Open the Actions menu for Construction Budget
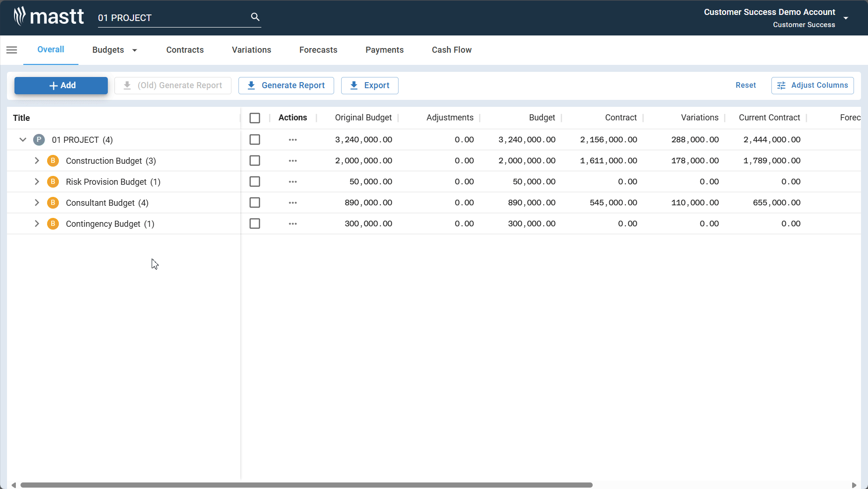 pyautogui.click(x=293, y=161)
